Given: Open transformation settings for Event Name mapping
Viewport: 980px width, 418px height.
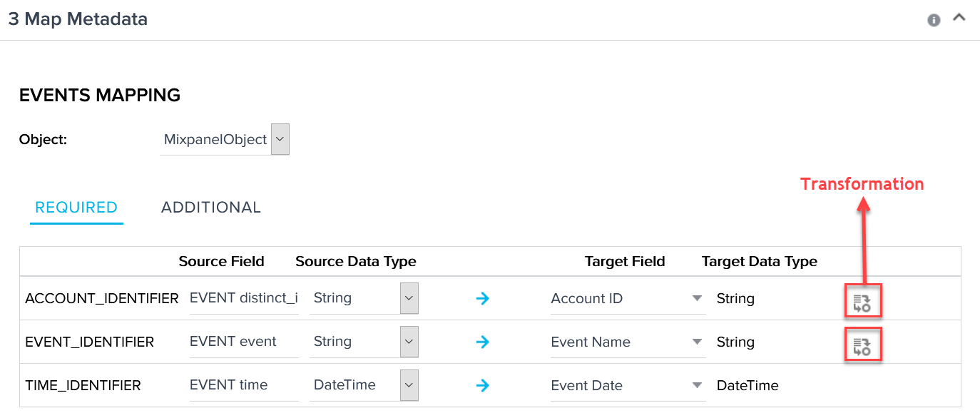Looking at the screenshot, I should click(863, 345).
